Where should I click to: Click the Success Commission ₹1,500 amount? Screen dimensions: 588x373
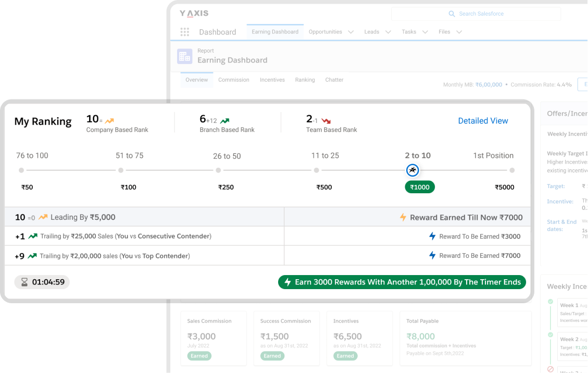(274, 336)
